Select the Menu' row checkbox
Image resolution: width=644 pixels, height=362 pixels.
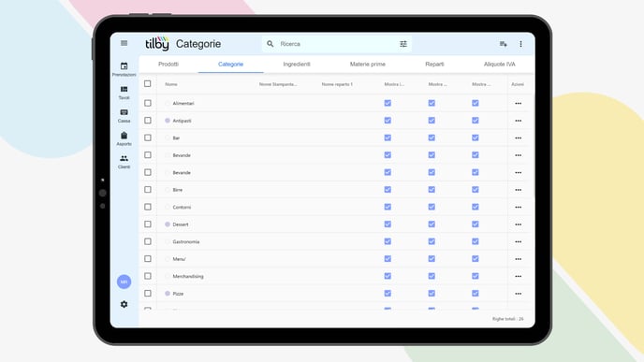[x=148, y=258]
